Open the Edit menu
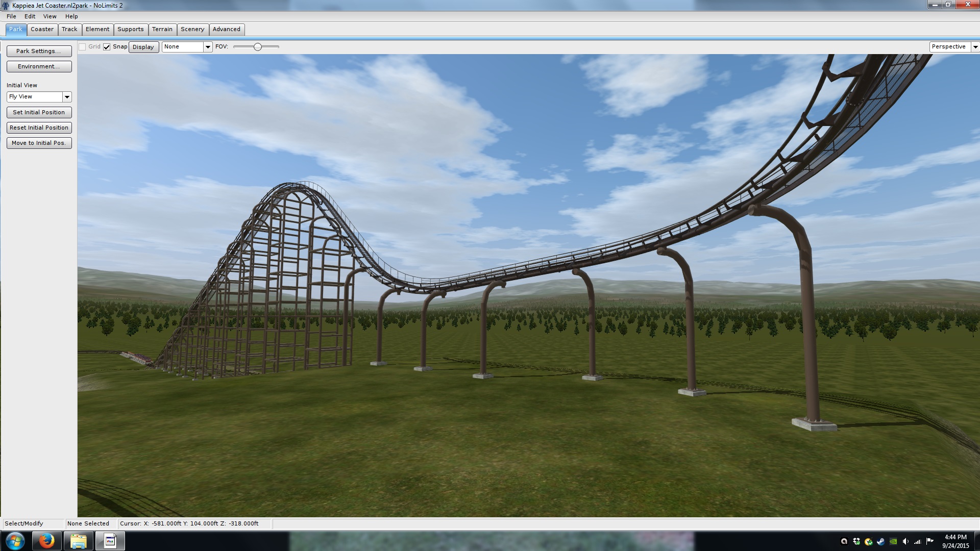Screen dimensions: 980x551 [30, 16]
